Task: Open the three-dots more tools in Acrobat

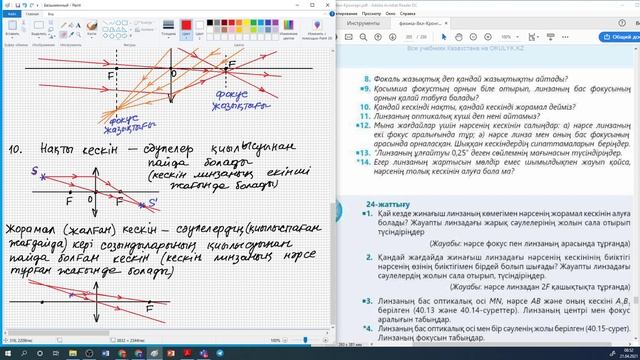Action: [x=565, y=37]
